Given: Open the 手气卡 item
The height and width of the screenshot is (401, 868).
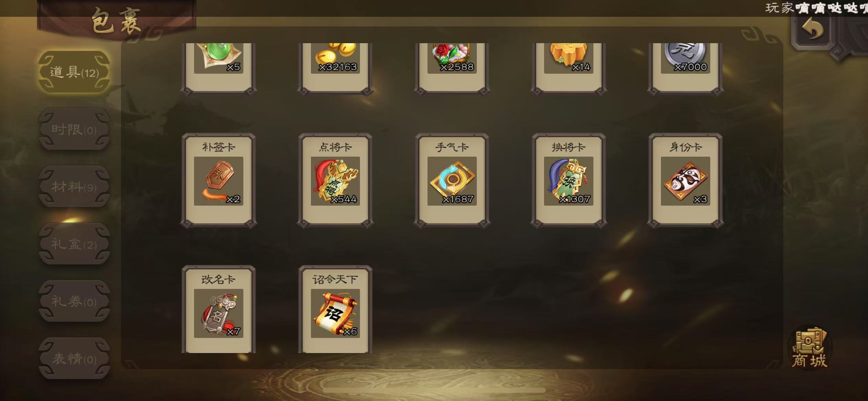Looking at the screenshot, I should pyautogui.click(x=452, y=181).
